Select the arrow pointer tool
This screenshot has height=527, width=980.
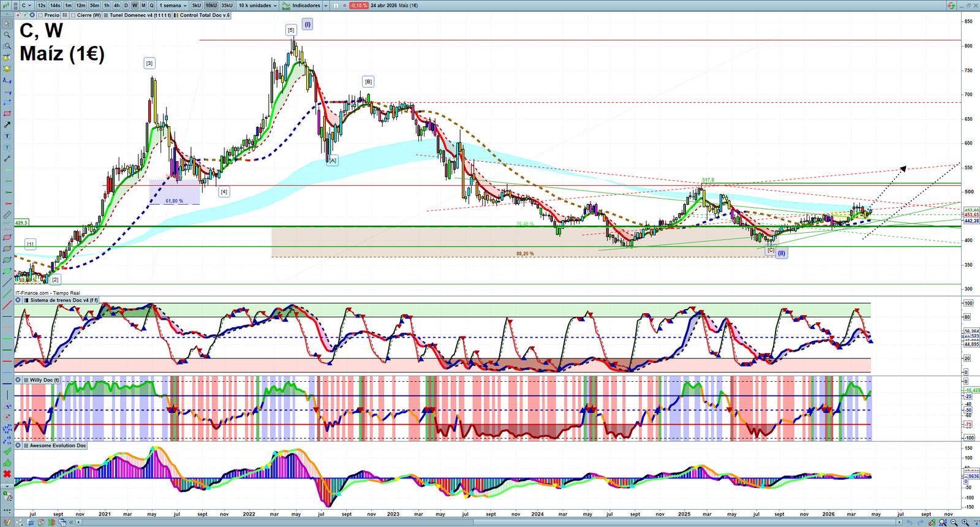(x=7, y=24)
